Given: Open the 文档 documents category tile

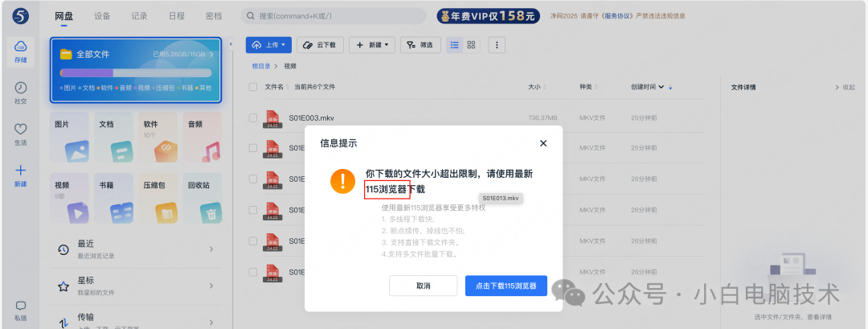Looking at the screenshot, I should 113,138.
